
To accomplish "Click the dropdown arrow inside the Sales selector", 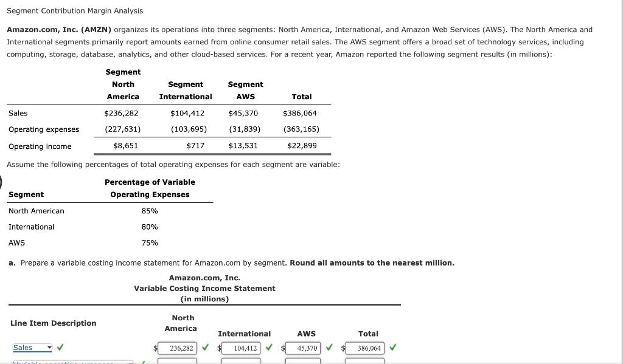I will pos(48,347).
